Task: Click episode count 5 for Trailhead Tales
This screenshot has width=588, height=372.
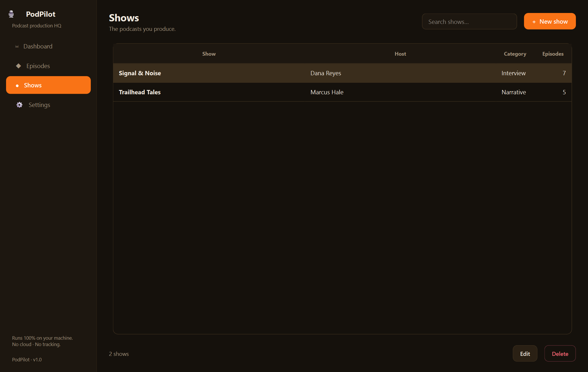Action: pos(564,92)
